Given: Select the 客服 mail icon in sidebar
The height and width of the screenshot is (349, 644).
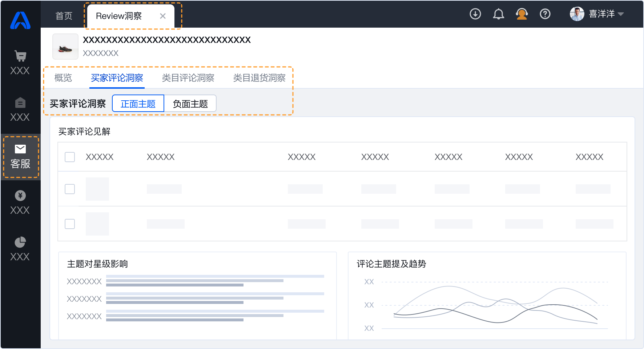Looking at the screenshot, I should point(20,156).
